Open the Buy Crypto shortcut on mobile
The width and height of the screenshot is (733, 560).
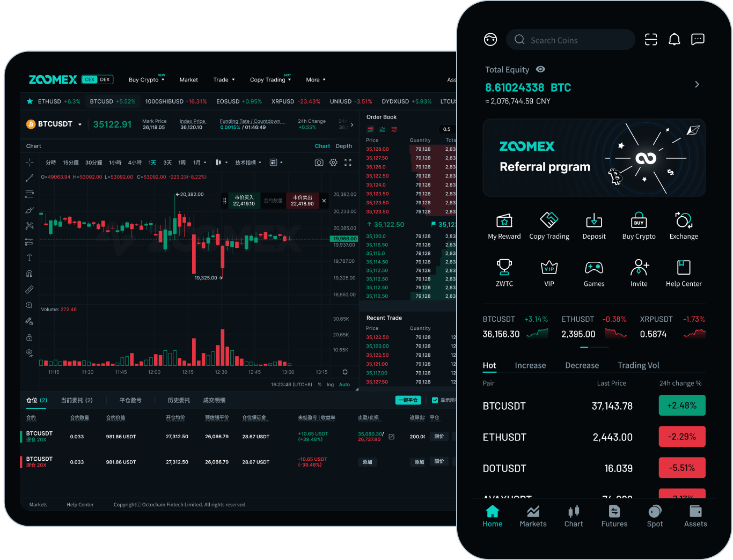(x=639, y=220)
